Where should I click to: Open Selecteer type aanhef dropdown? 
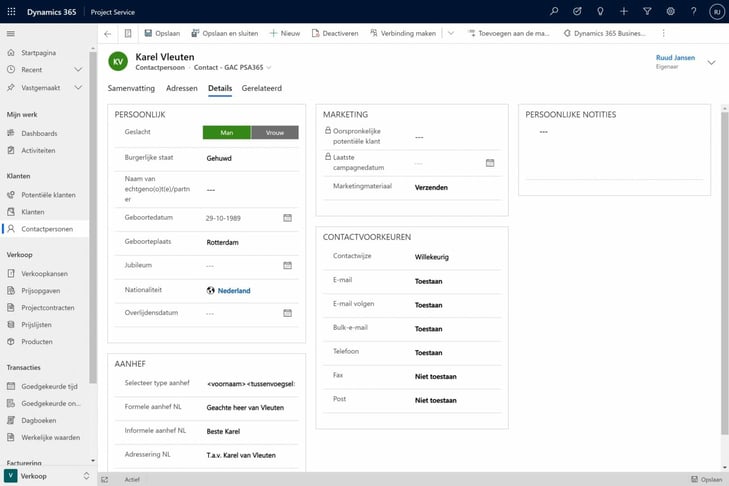click(251, 384)
